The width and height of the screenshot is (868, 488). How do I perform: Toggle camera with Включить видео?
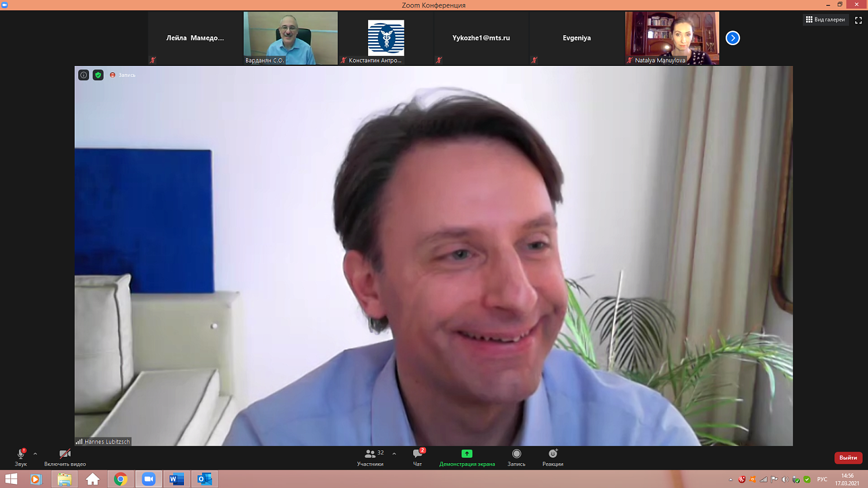(x=65, y=457)
